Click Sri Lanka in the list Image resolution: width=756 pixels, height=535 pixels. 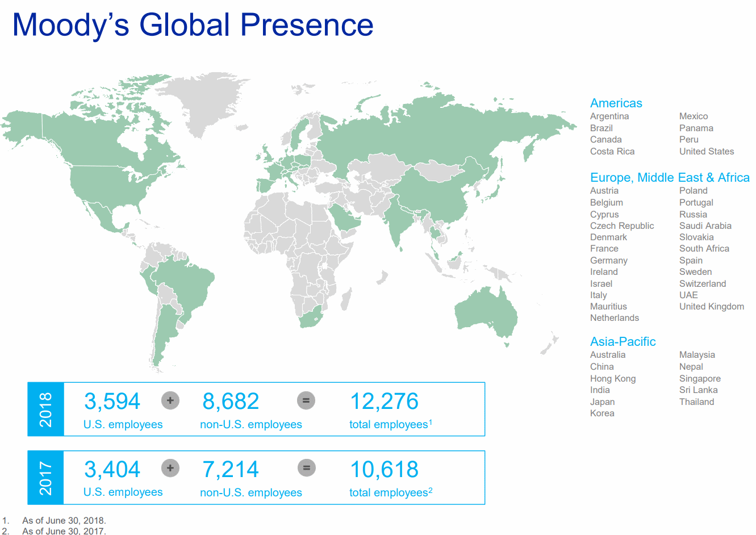coord(698,390)
